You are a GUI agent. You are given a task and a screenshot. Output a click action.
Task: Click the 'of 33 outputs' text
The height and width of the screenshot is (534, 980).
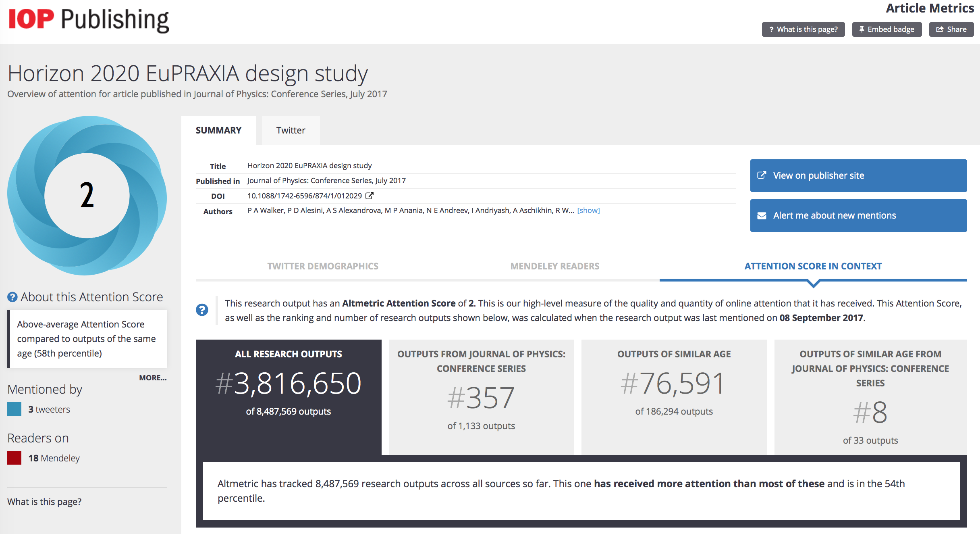point(870,440)
